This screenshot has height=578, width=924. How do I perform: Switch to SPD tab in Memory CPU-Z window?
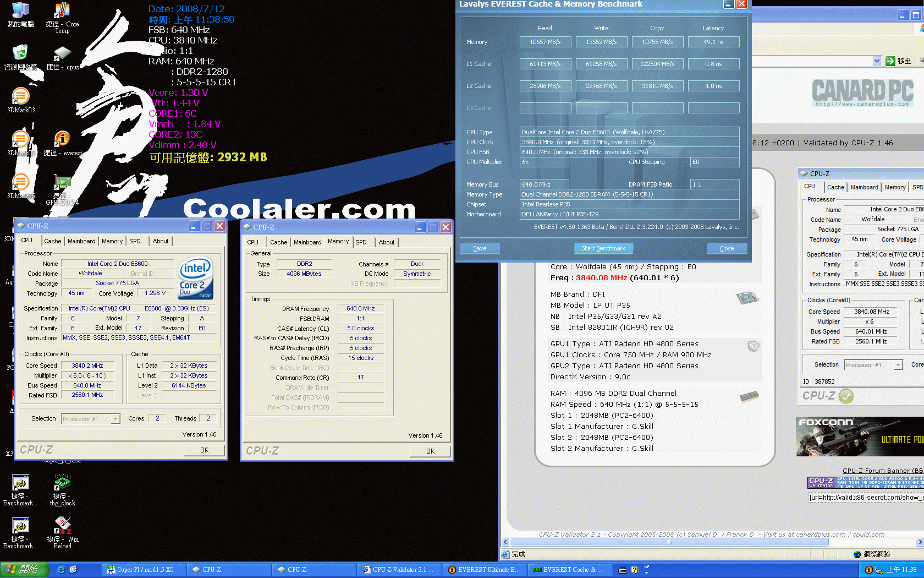(361, 242)
